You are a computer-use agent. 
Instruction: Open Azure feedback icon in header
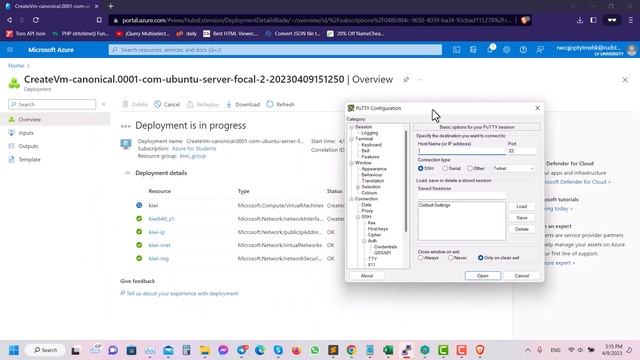[x=540, y=49]
